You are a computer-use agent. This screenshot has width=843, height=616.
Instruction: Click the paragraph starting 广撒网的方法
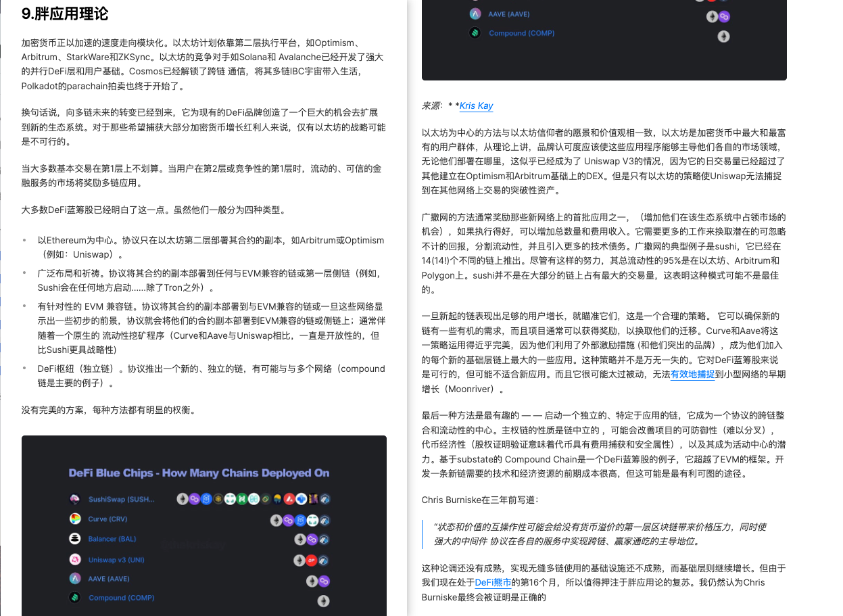click(x=604, y=253)
